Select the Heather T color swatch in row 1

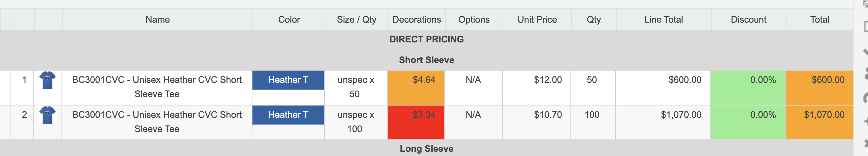pos(288,80)
